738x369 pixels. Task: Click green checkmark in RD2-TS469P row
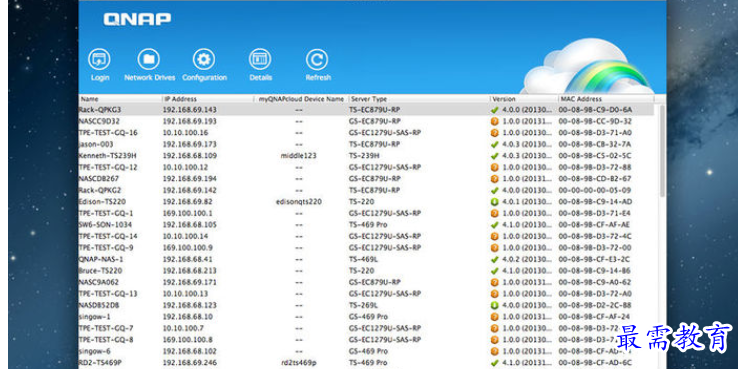click(x=494, y=363)
